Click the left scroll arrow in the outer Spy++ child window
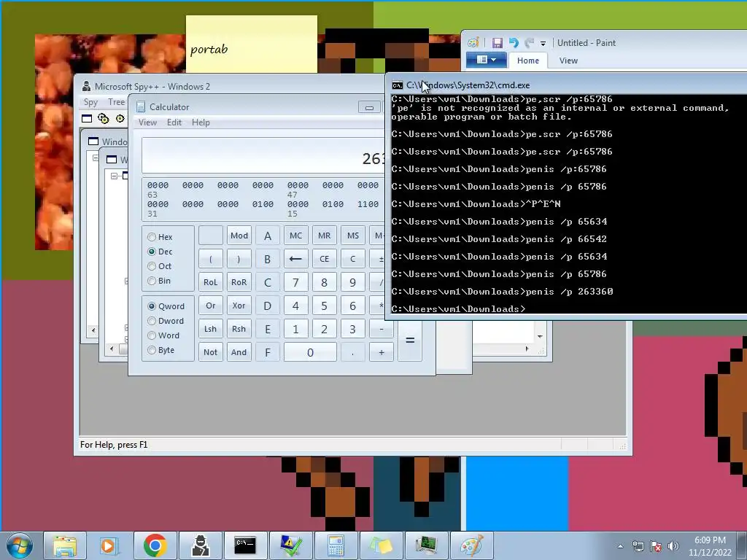747x560 pixels. pyautogui.click(x=93, y=330)
